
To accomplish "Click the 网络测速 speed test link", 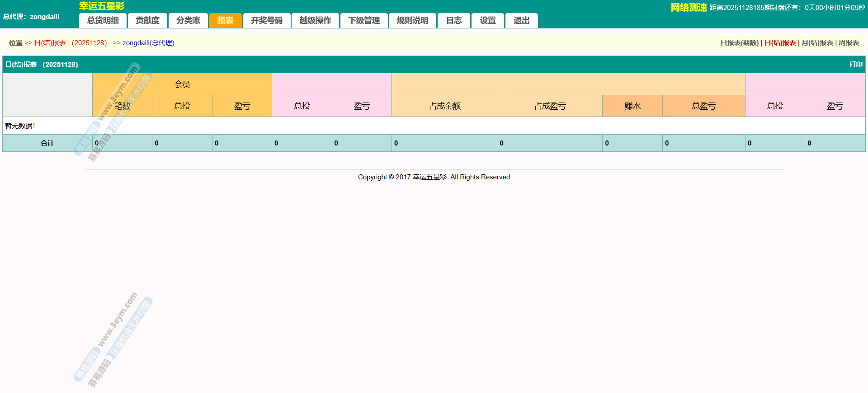I will 689,8.
